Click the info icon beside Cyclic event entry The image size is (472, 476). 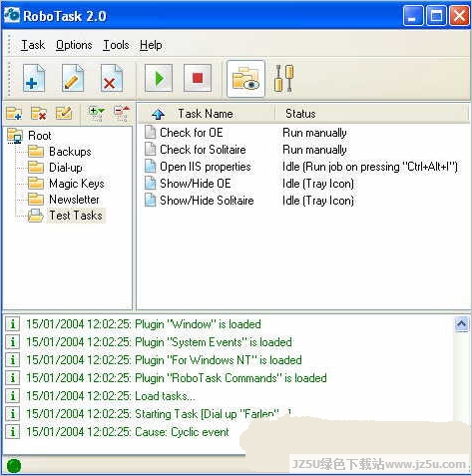click(13, 431)
